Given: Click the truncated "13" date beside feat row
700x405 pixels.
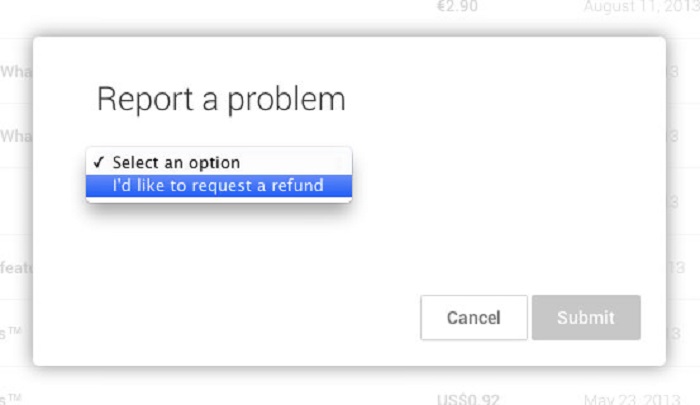Looking at the screenshot, I should coord(675,268).
